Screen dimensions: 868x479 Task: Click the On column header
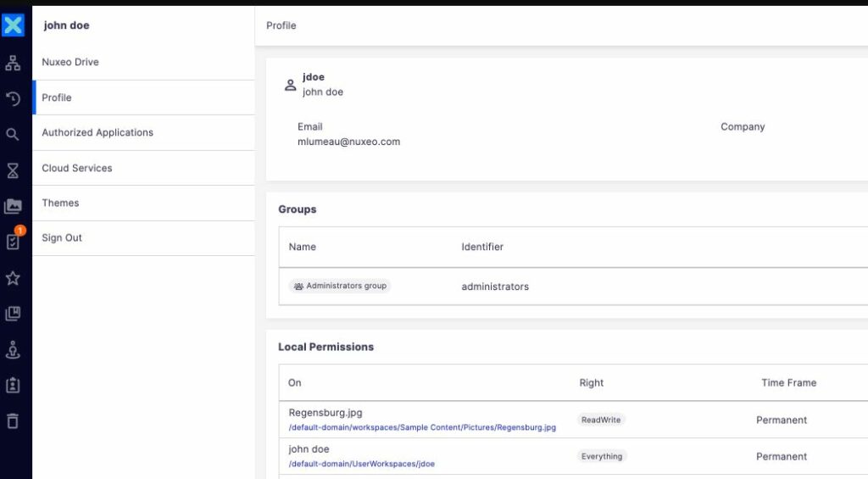[294, 382]
